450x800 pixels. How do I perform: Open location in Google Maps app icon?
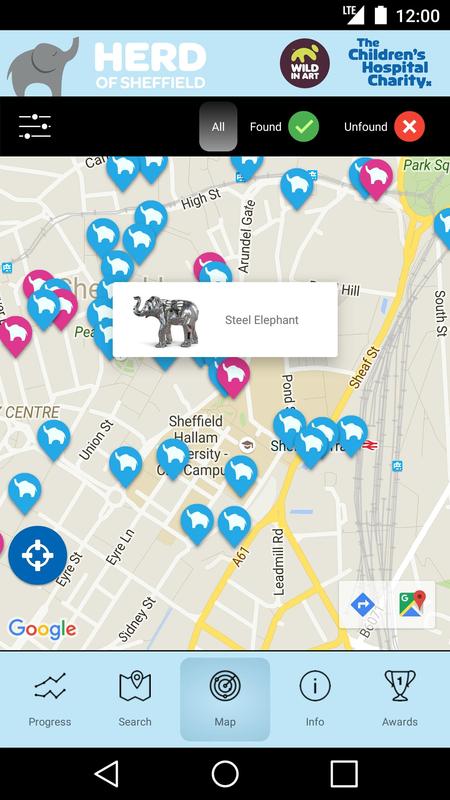pyautogui.click(x=412, y=604)
